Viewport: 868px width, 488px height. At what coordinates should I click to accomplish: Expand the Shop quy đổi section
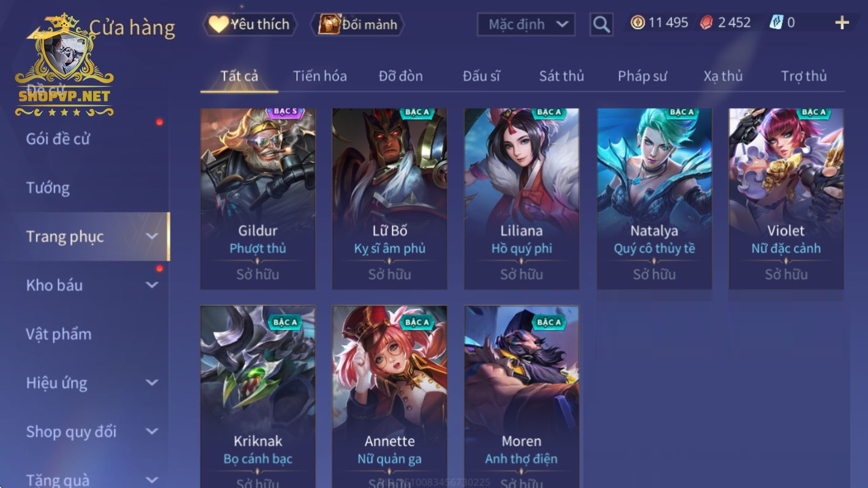[92, 432]
